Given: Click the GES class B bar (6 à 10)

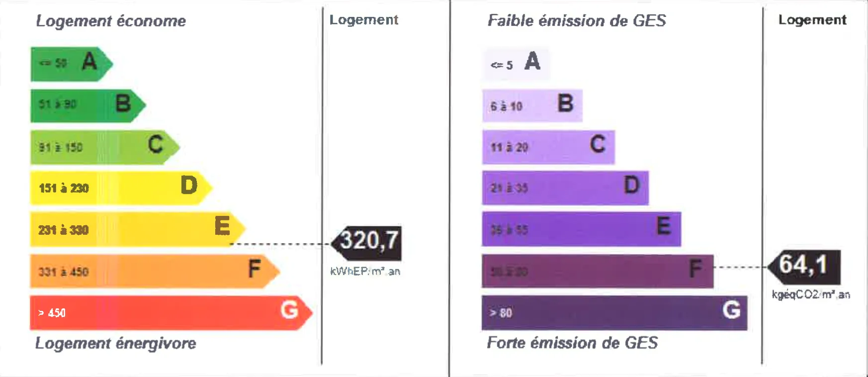Looking at the screenshot, I should [532, 105].
